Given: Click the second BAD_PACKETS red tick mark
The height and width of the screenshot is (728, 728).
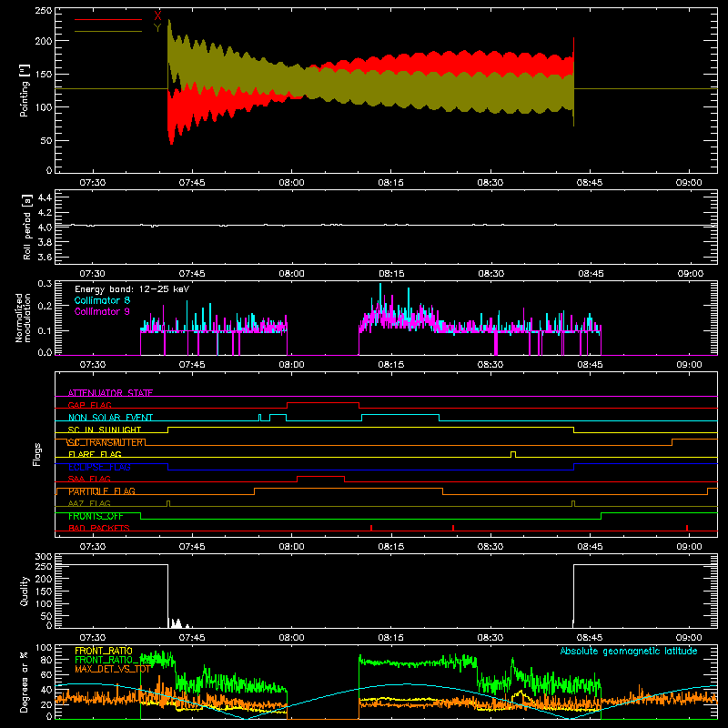Looking at the screenshot, I should coord(453,528).
